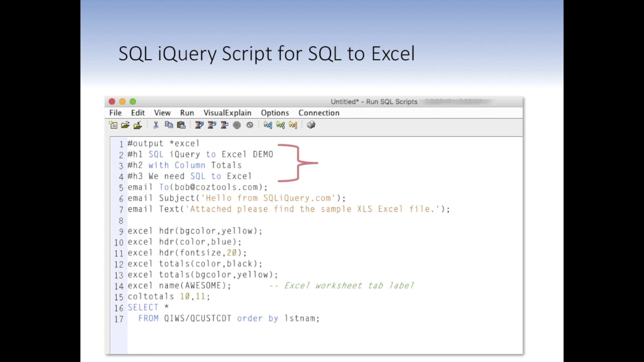This screenshot has height=362, width=644.
Task: Click the text 'excel name(AWESOME);'
Action: pos(179,286)
